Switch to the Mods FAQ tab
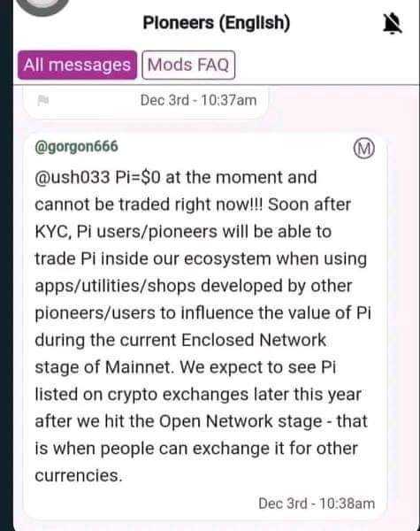This screenshot has height=531, width=420. [188, 65]
